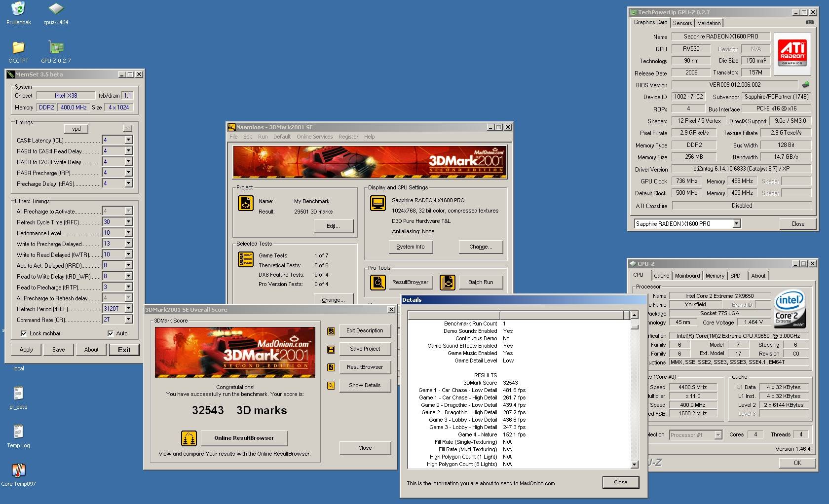Screen dimensions: 829x504
Task: Click the Edit Description icon in Overall Score
Action: (331, 331)
